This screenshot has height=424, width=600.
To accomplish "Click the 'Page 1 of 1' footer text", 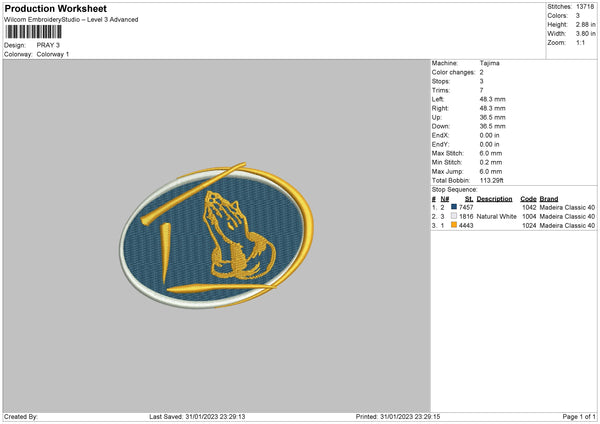I will [579, 416].
